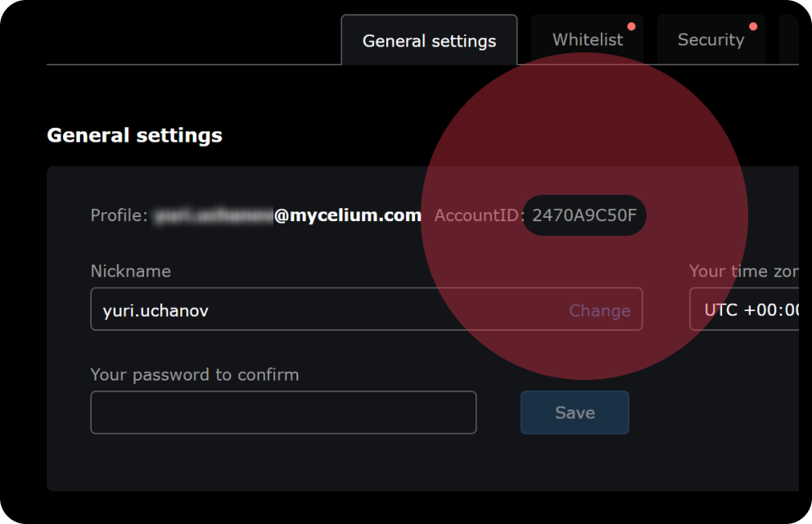Click the empty password confirmation field

(283, 413)
